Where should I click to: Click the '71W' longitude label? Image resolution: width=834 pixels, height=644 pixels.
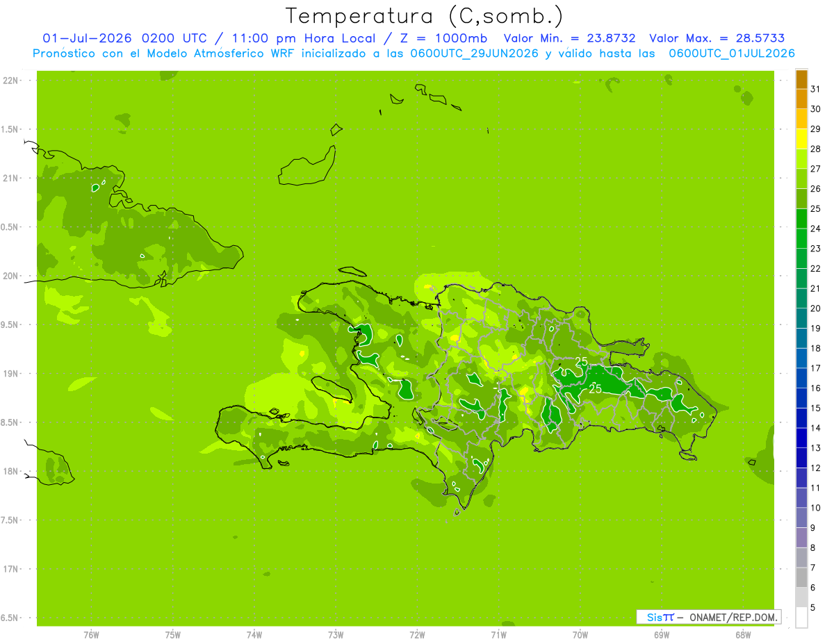coord(498,635)
